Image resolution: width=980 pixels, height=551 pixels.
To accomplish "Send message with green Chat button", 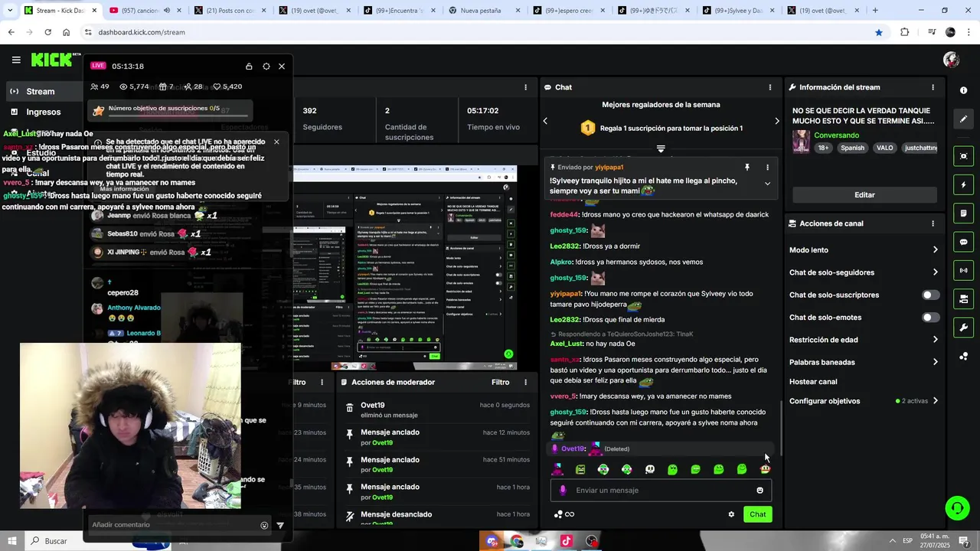I will click(757, 514).
